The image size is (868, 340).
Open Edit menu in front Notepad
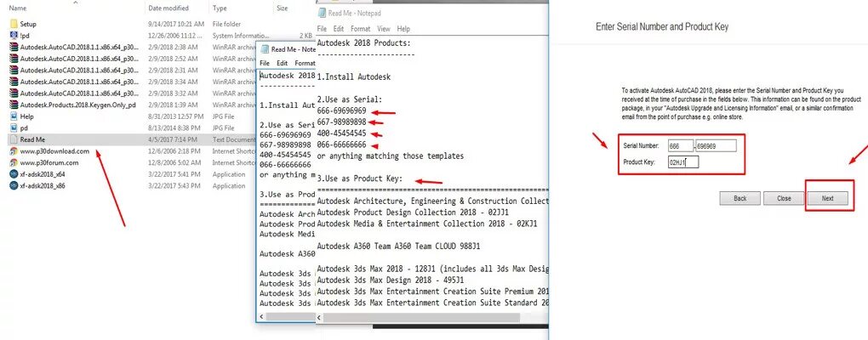point(339,29)
